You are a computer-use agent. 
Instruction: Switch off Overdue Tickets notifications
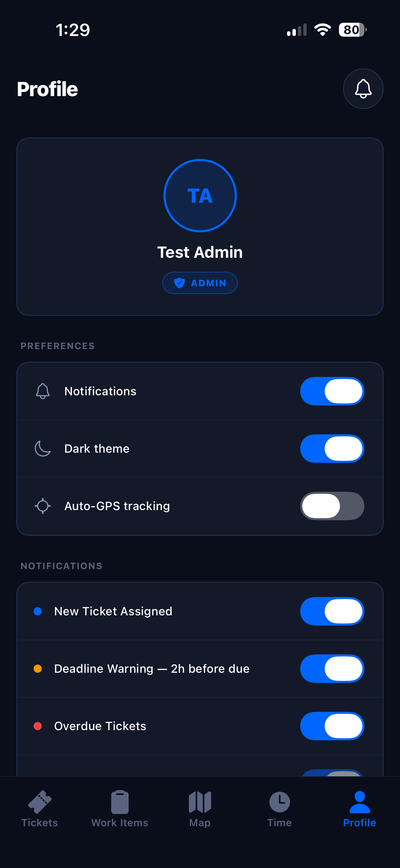(x=332, y=726)
